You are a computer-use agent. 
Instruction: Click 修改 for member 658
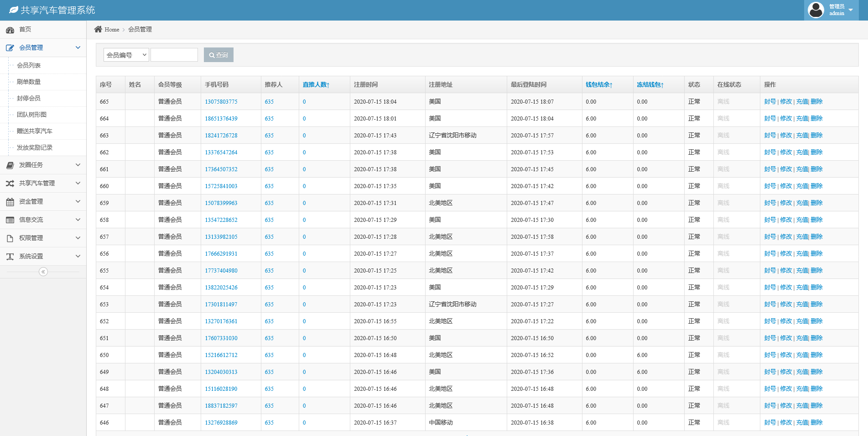(x=786, y=220)
